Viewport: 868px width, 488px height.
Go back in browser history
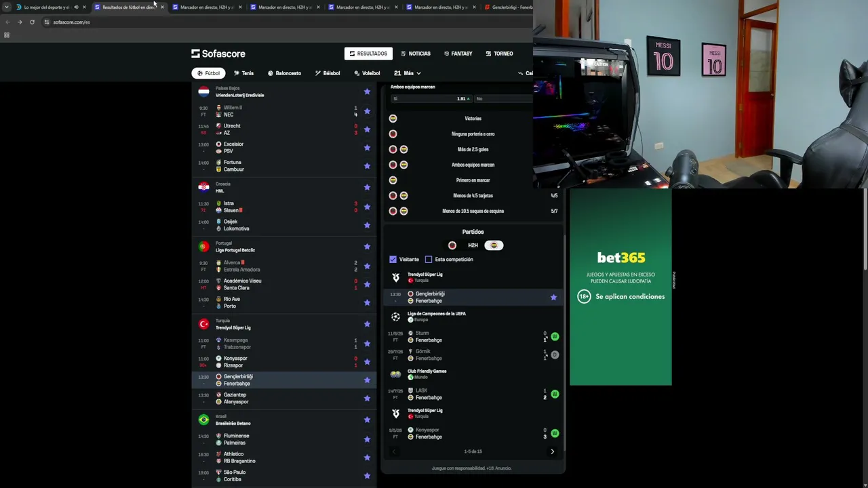(x=7, y=22)
